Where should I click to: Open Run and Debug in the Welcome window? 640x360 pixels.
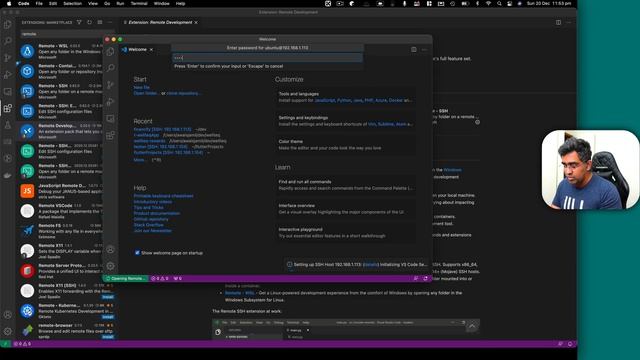coord(111,102)
